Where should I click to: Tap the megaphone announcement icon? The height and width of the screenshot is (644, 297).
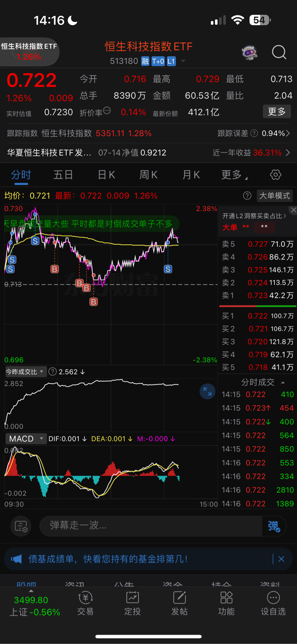click(x=16, y=559)
